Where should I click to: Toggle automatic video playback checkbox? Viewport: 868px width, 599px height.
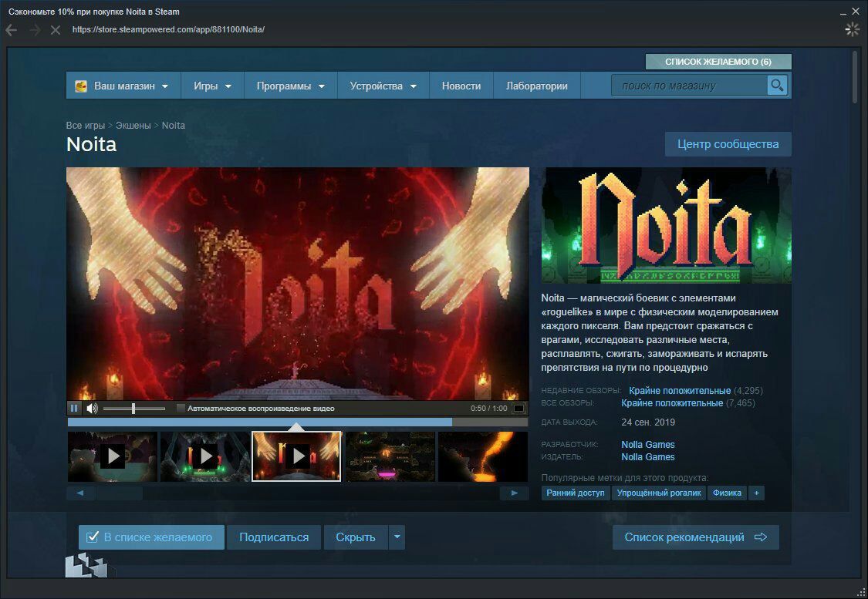pos(181,408)
